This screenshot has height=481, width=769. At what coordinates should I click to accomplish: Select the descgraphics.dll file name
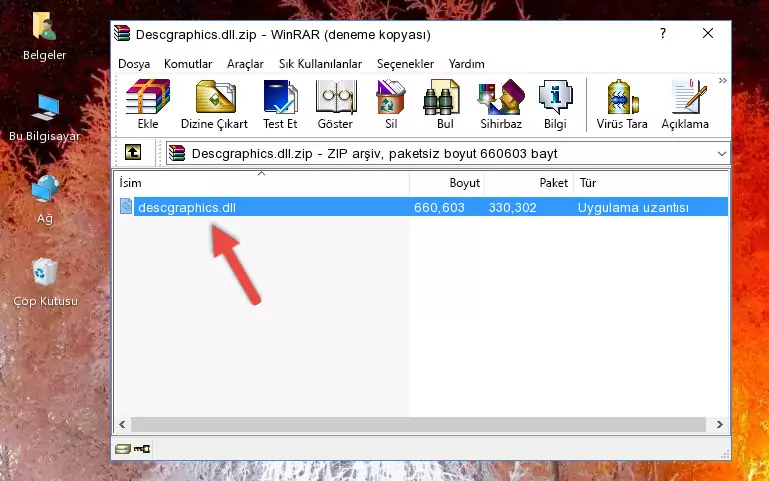[187, 207]
